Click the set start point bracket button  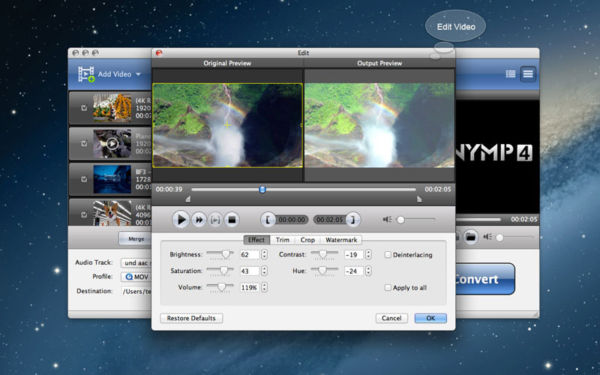coord(268,220)
